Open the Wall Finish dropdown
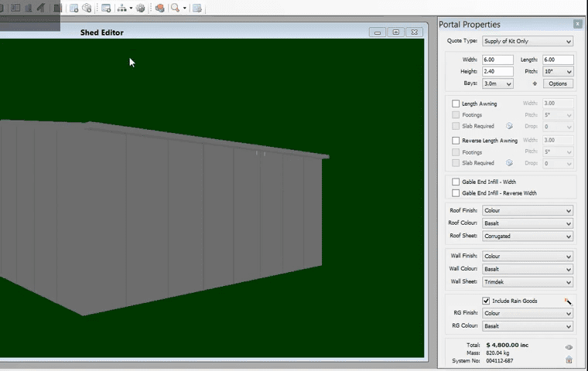The height and width of the screenshot is (371, 588). [x=528, y=257]
